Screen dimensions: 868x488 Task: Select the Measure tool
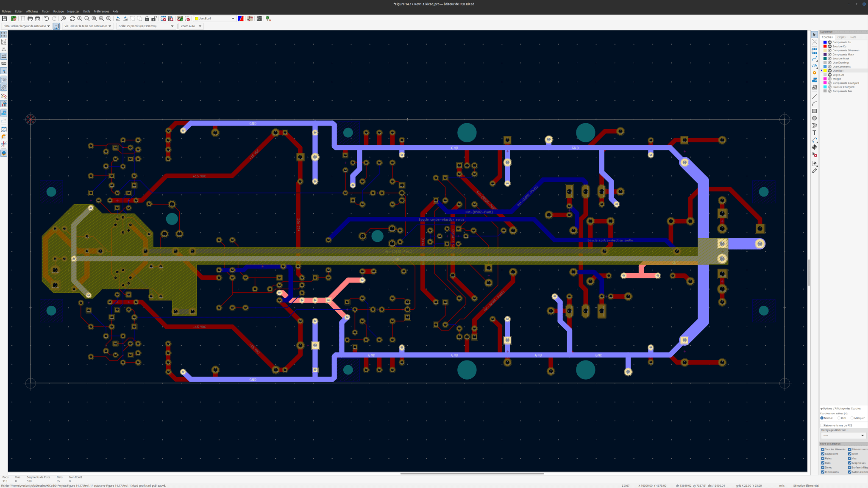pos(814,171)
